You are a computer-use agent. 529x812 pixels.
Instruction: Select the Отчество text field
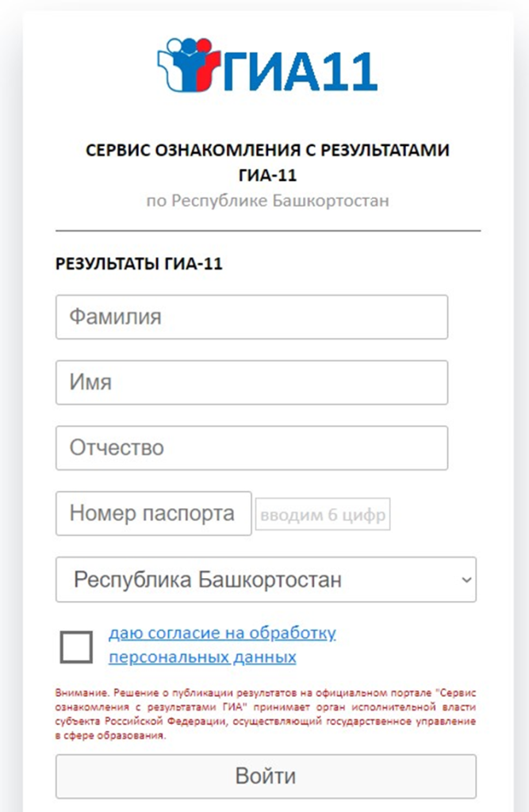(251, 448)
